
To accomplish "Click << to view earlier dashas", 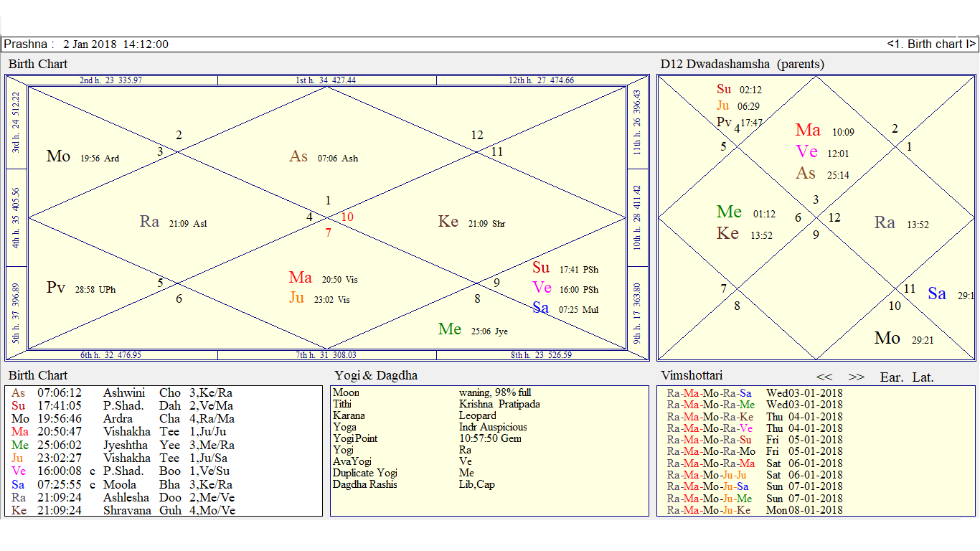I will pos(824,376).
